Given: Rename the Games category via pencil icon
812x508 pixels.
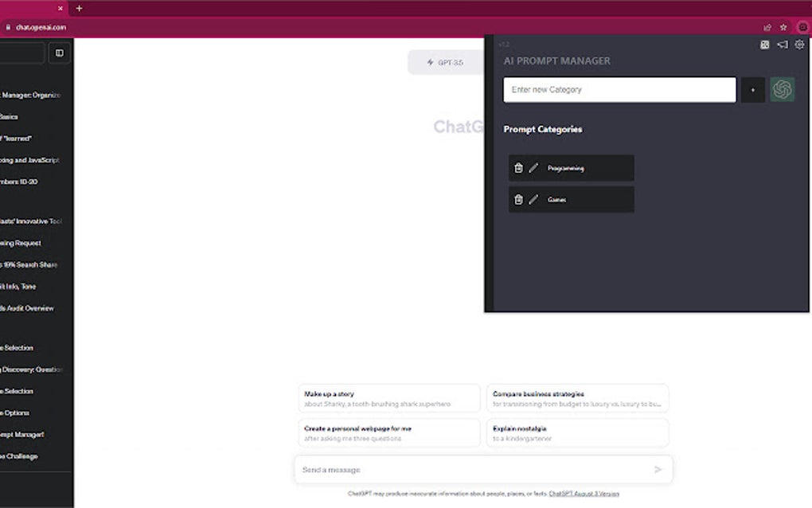Looking at the screenshot, I should (533, 199).
